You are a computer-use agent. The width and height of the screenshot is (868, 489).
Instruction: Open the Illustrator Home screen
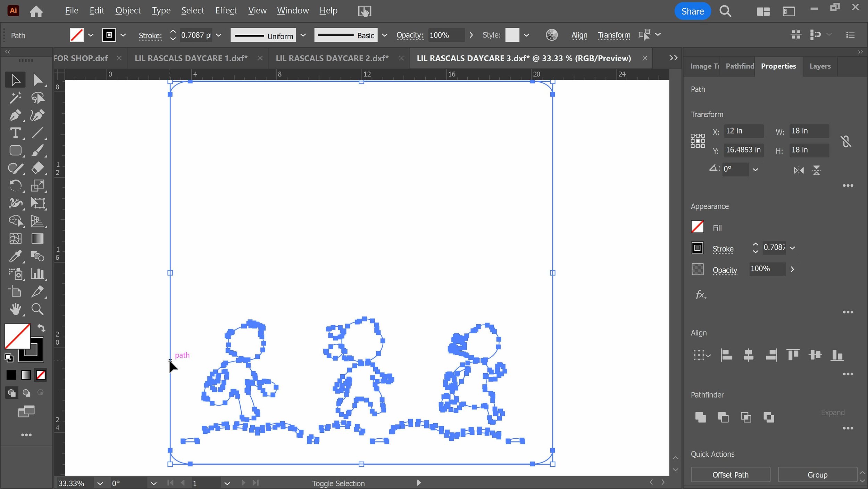pos(36,11)
